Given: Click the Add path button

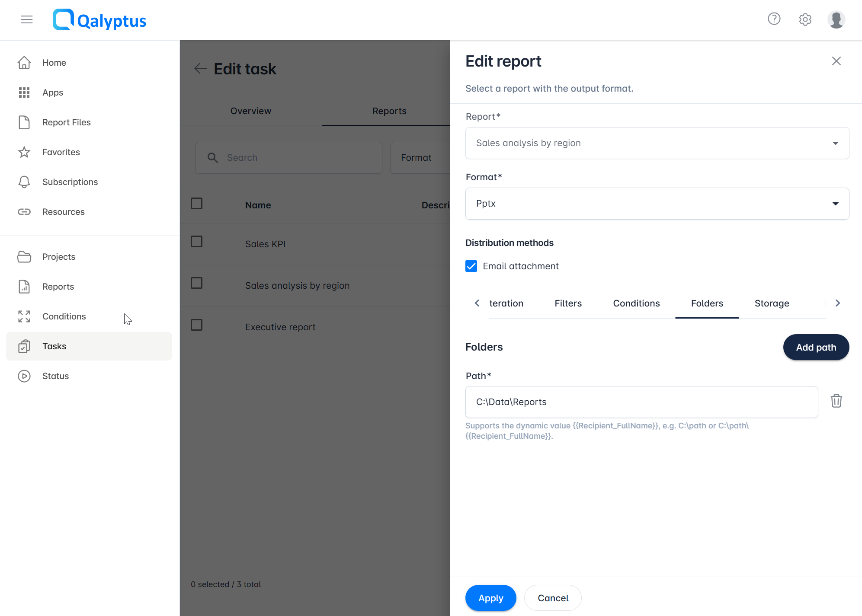Looking at the screenshot, I should click(816, 347).
